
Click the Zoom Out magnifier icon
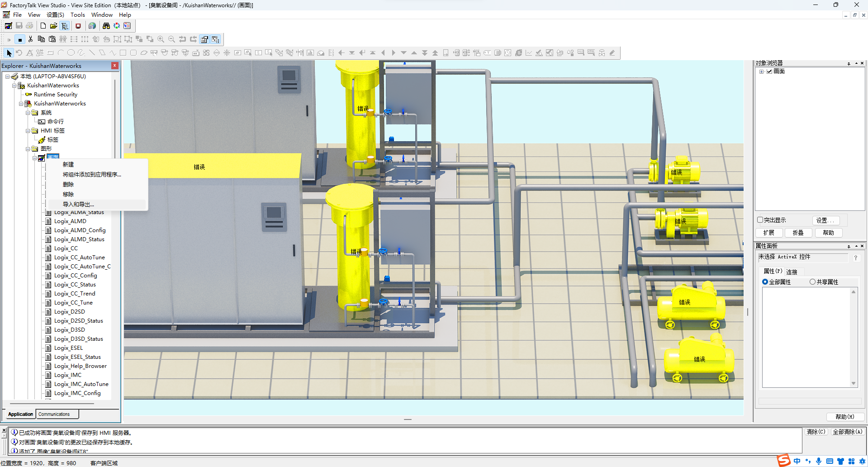point(171,39)
